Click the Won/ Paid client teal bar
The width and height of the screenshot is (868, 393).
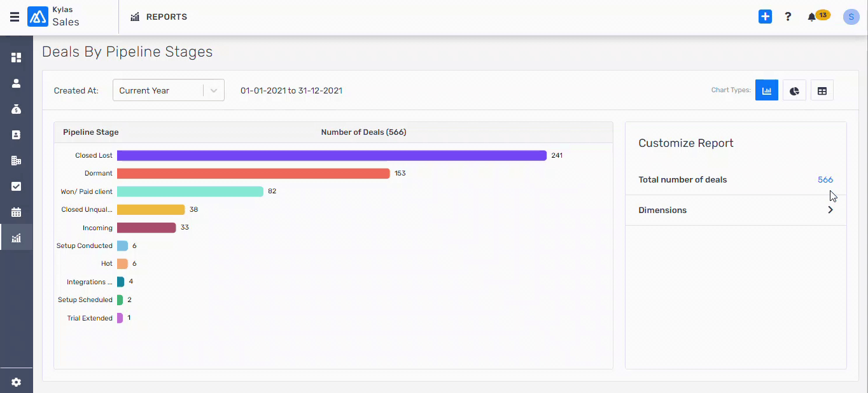tap(190, 191)
